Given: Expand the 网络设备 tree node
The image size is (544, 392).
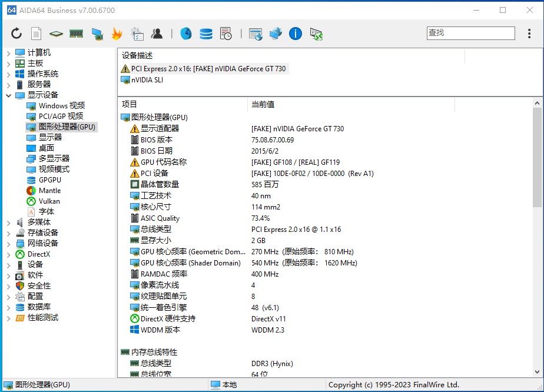Looking at the screenshot, I should pyautogui.click(x=9, y=244).
